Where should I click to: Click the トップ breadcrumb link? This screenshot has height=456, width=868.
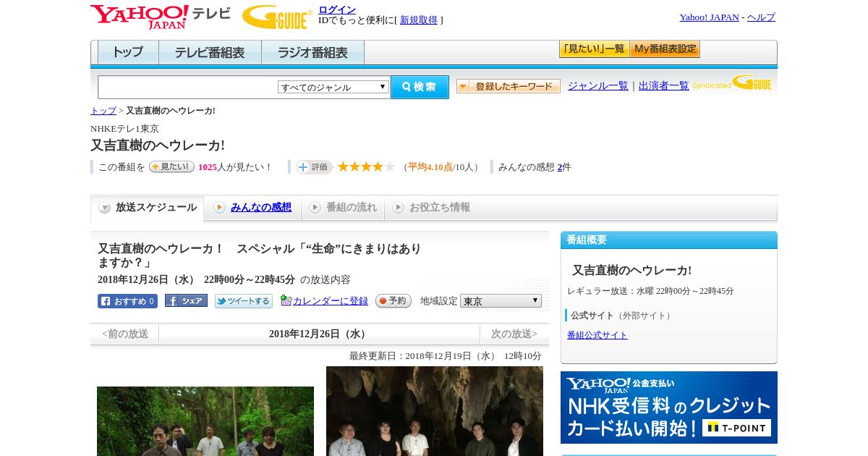click(x=103, y=111)
